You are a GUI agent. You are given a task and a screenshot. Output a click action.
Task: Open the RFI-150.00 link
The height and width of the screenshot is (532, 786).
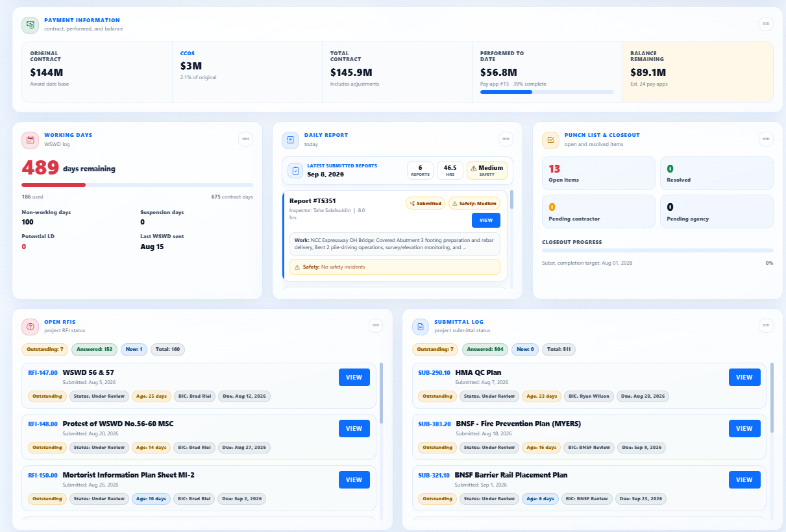pyautogui.click(x=43, y=476)
